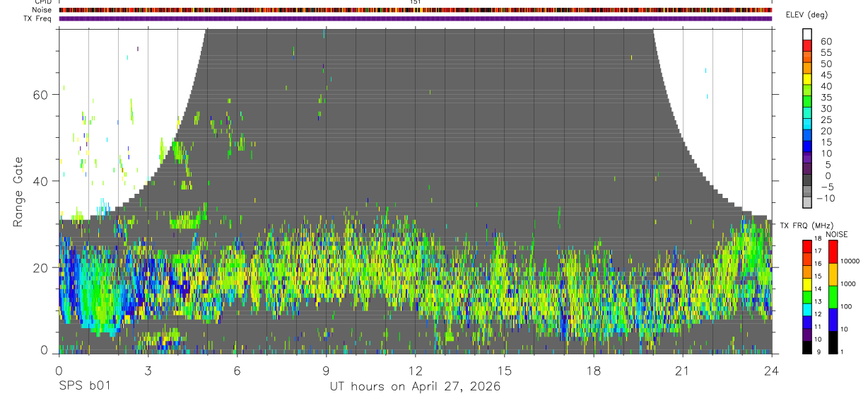Click the 'UT hours on April 27, 2026' axis title
The height and width of the screenshot is (401, 868).
pos(415,387)
